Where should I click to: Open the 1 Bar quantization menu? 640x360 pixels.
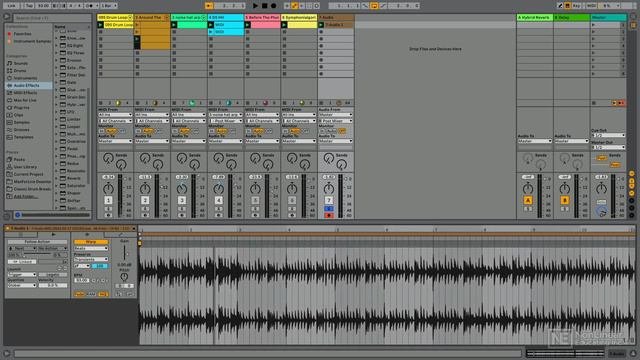(109, 6)
